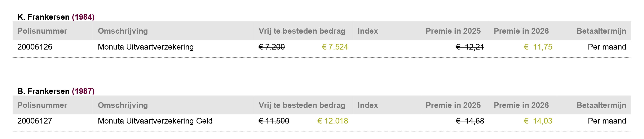Click Betaaltermijn header in B. Frankersen's table
Screen dimensions: 644x139
pos(601,105)
